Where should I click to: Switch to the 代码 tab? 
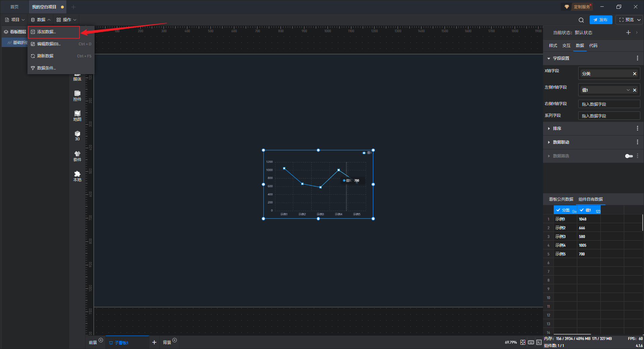pos(593,46)
